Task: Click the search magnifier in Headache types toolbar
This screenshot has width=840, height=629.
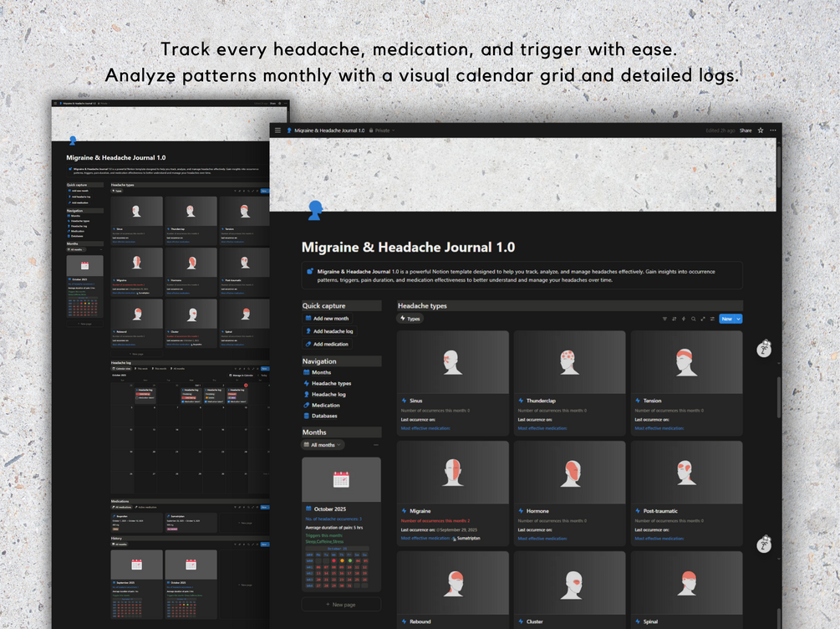Action: (693, 319)
